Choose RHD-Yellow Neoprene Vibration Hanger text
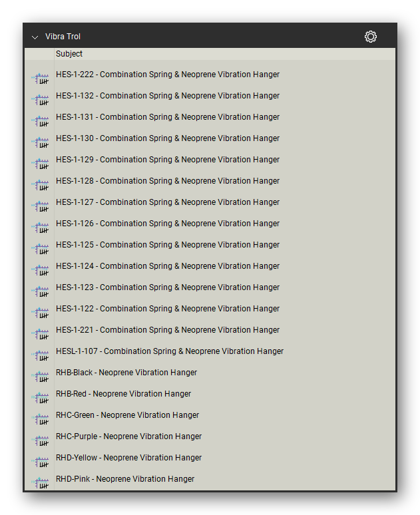 point(129,458)
